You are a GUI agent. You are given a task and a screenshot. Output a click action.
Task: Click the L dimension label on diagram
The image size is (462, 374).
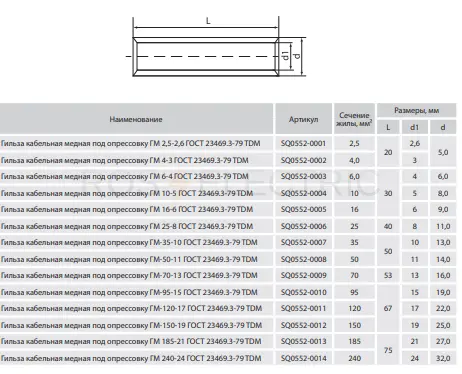click(208, 21)
